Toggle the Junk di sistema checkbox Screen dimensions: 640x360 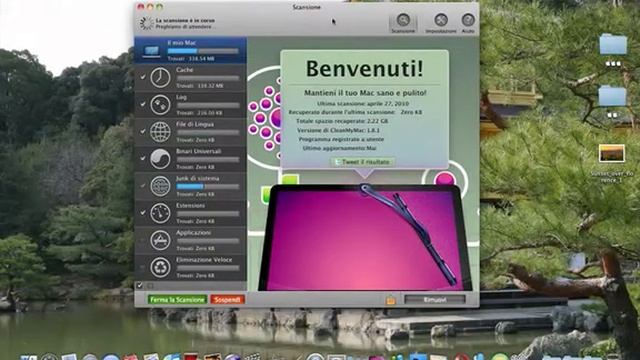(142, 186)
